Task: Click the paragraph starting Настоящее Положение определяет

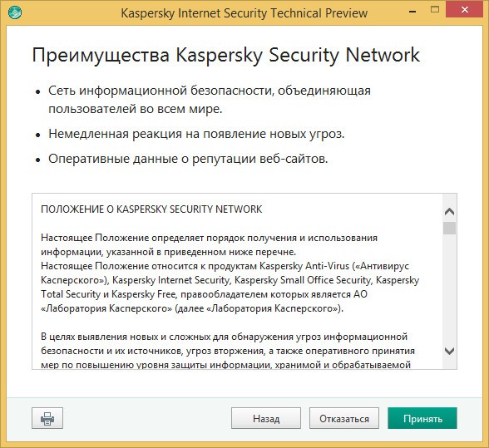Action: pyautogui.click(x=209, y=244)
